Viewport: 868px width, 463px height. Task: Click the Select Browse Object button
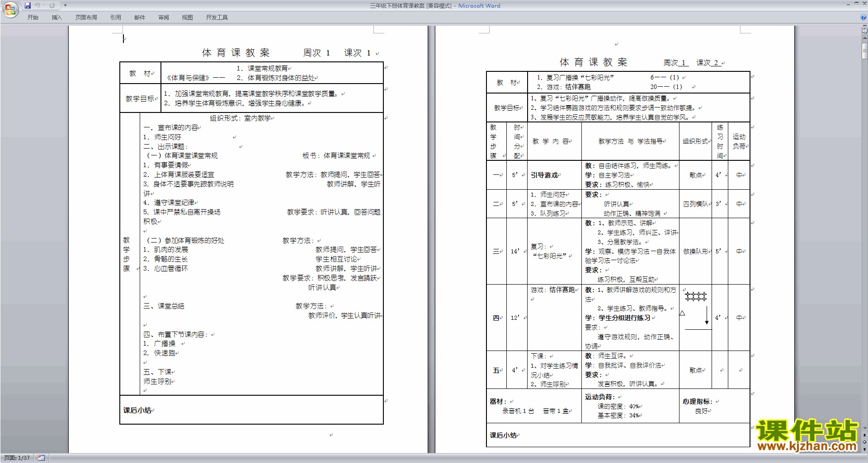[x=865, y=442]
